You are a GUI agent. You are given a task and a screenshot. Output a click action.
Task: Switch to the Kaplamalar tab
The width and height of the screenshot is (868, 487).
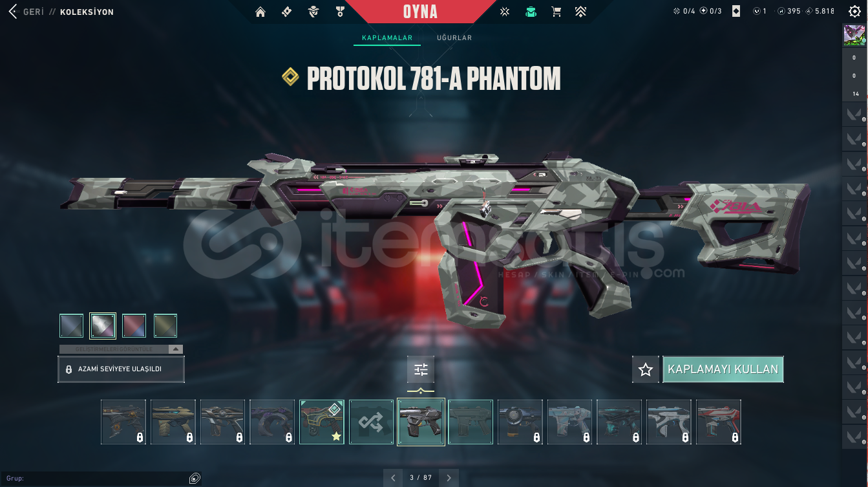pyautogui.click(x=387, y=38)
